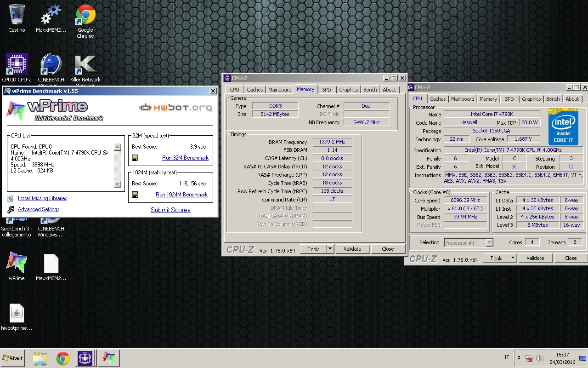Switch to About tab in Memory CPU-Z window
The width and height of the screenshot is (588, 368).
(390, 90)
